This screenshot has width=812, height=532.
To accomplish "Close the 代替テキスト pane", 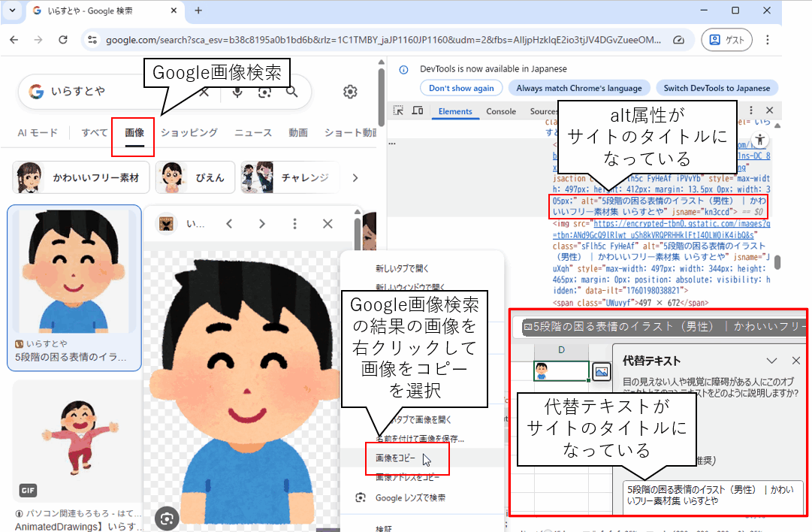I will coord(796,361).
